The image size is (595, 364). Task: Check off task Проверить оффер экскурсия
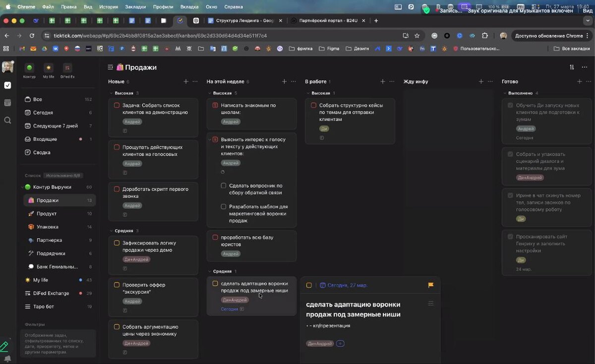coord(117,285)
